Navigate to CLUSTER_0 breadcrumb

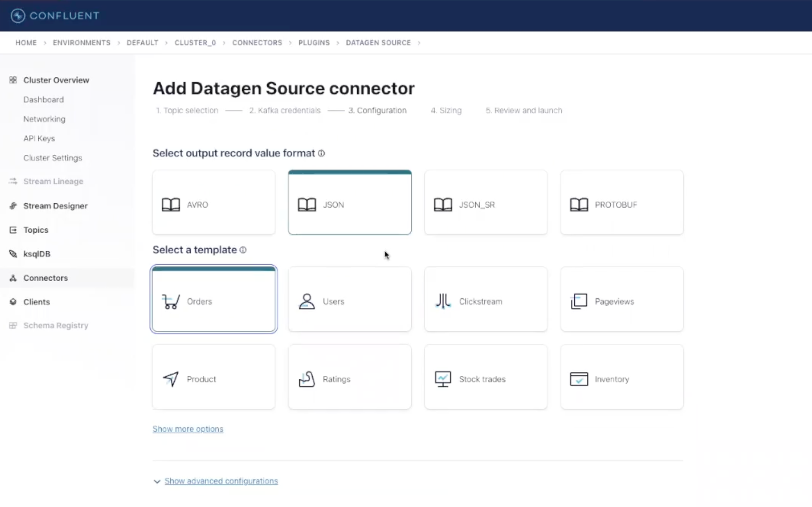[x=195, y=43]
